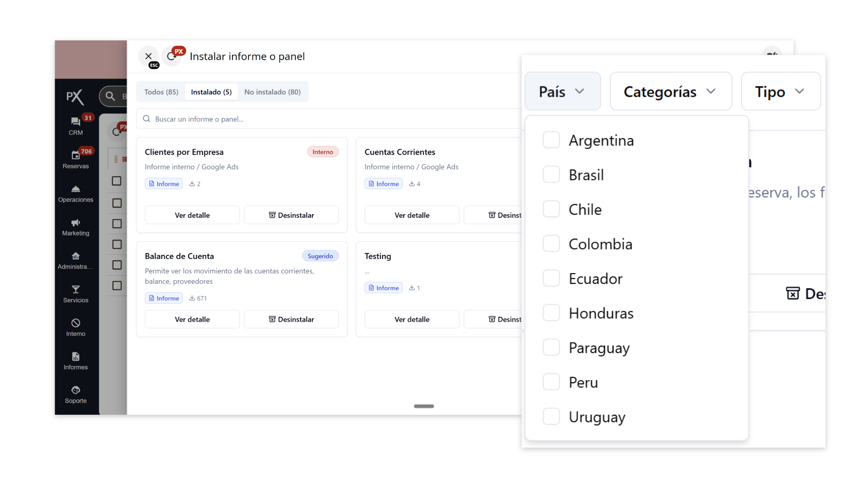Screen dimensions: 868x488
Task: Open Reservas calendar icon in sidebar
Action: (x=75, y=155)
